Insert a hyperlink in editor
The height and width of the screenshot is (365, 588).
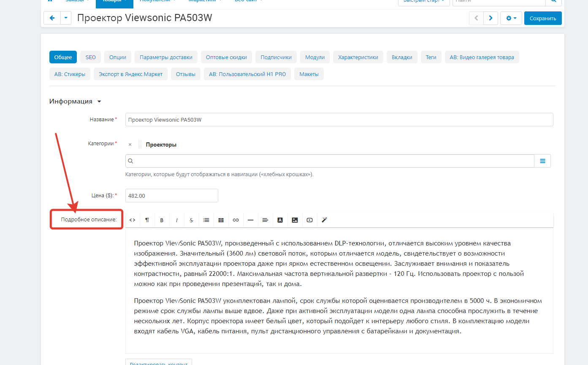tap(236, 220)
